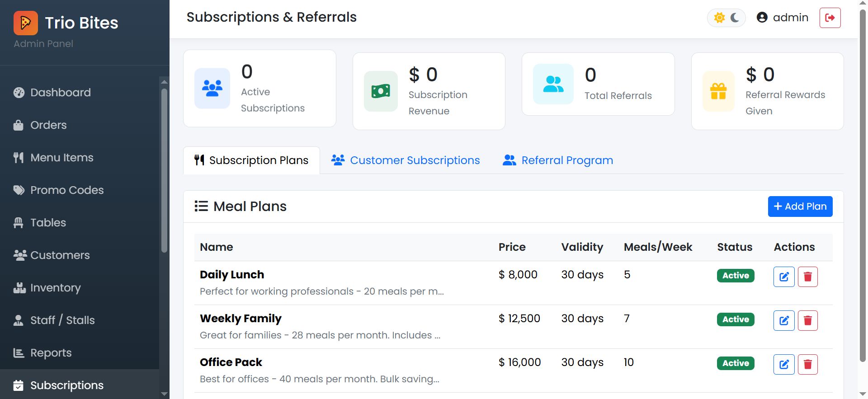
Task: Edit the Weekly Family plan
Action: coord(784,320)
